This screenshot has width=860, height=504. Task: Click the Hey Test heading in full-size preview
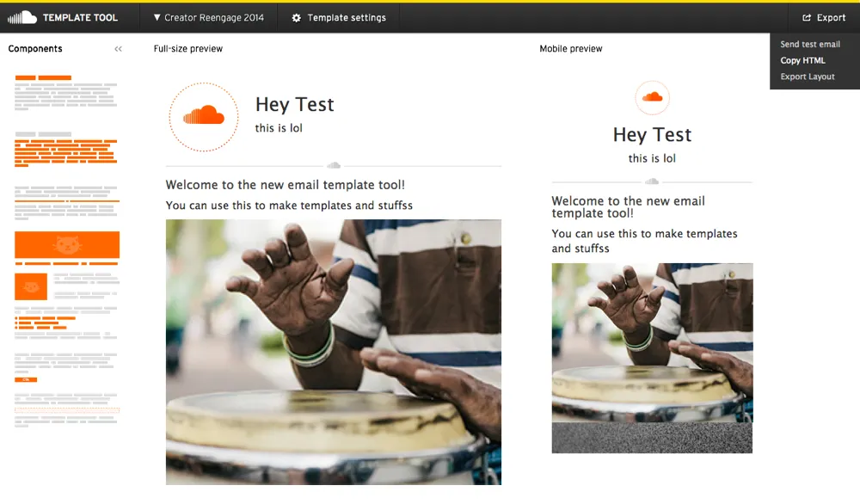tap(294, 105)
